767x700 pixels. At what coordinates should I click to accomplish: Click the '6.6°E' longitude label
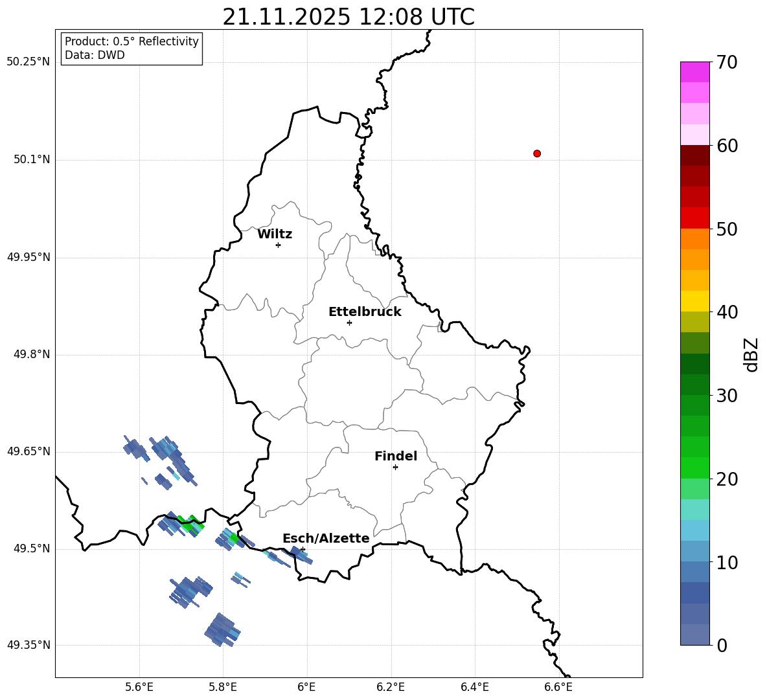558,687
